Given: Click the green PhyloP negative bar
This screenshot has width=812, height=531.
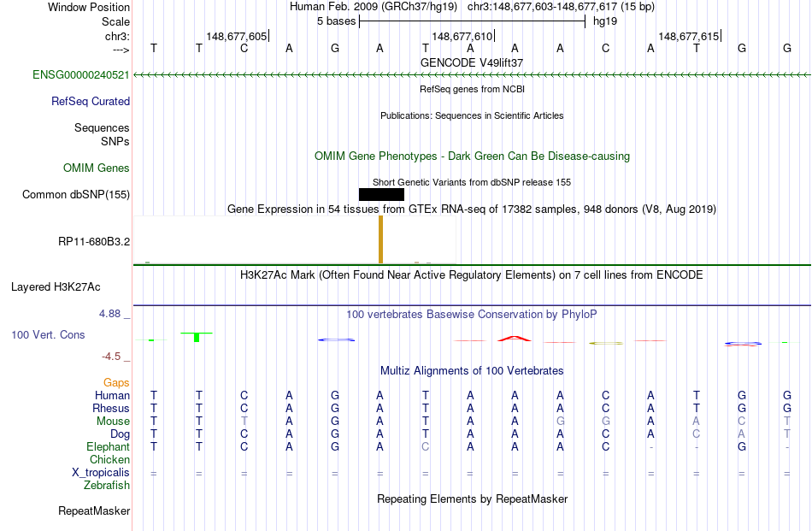Looking at the screenshot, I should point(197,337).
